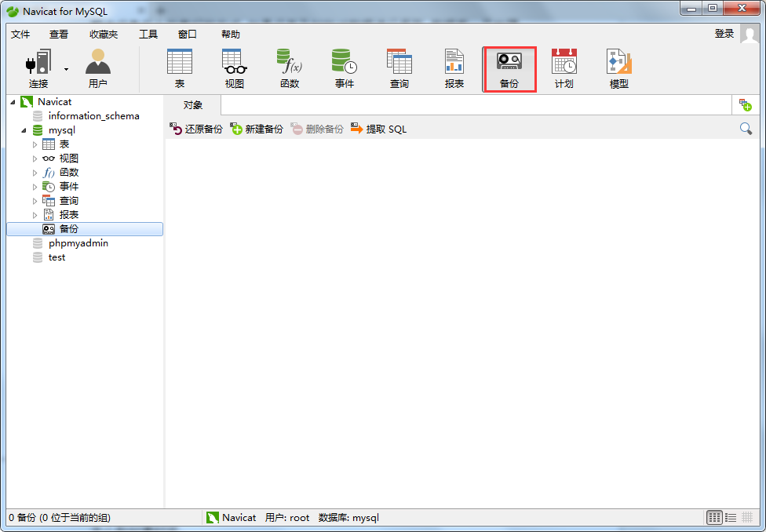This screenshot has width=766, height=532.
Task: Select the 计划 schedule toolbar icon
Action: 564,69
